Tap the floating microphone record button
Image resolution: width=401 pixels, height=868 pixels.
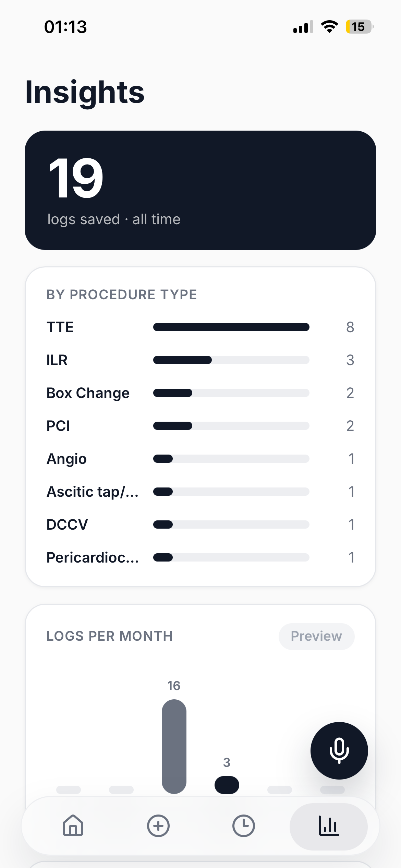click(x=339, y=750)
